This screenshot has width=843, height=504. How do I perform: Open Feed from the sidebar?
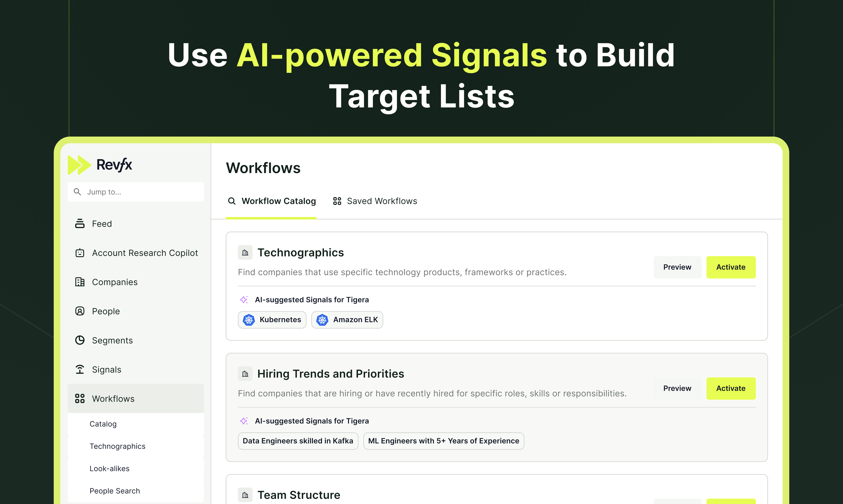[136, 224]
